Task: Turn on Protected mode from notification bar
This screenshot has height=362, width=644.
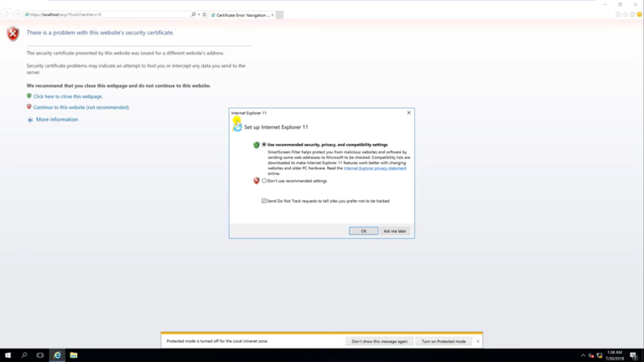Action: tap(444, 341)
